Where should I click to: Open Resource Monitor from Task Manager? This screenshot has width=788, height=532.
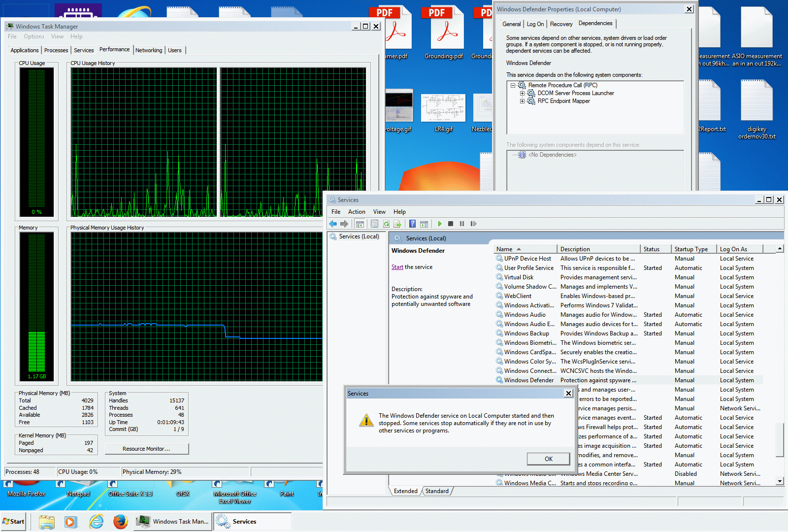146,449
